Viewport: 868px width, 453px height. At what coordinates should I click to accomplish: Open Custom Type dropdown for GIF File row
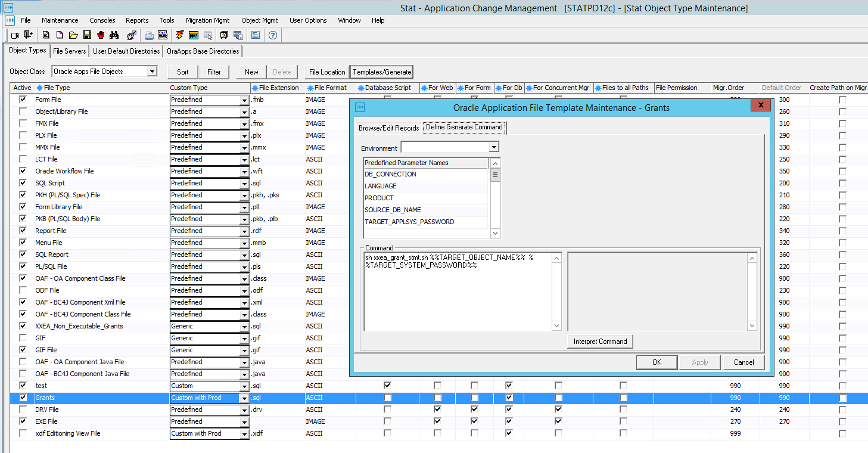[x=244, y=350]
